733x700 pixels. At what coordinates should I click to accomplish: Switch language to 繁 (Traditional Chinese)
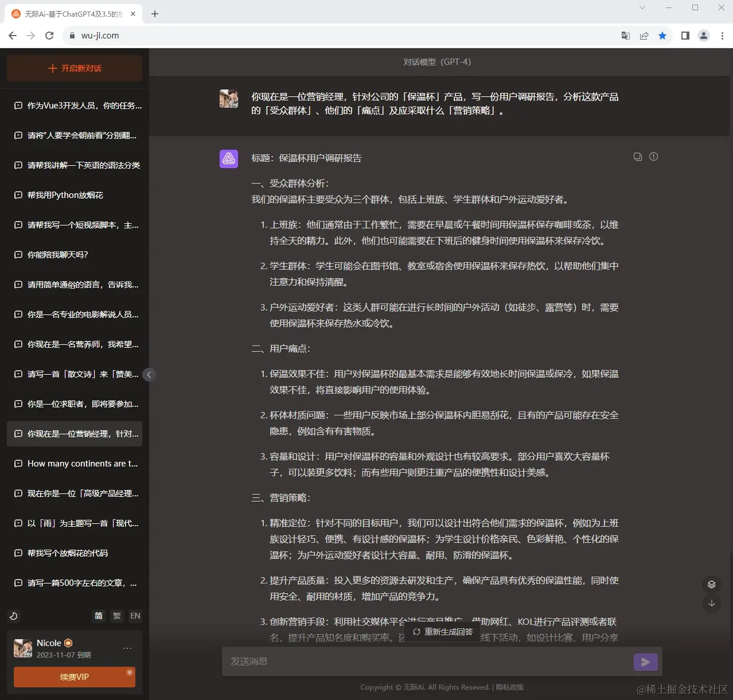[x=116, y=616]
